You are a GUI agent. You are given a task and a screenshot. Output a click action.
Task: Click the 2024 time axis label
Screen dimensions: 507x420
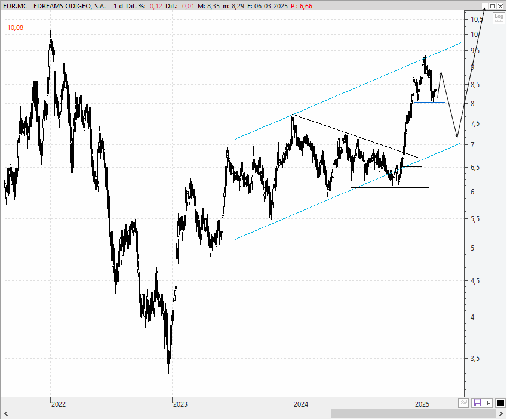[x=301, y=404]
